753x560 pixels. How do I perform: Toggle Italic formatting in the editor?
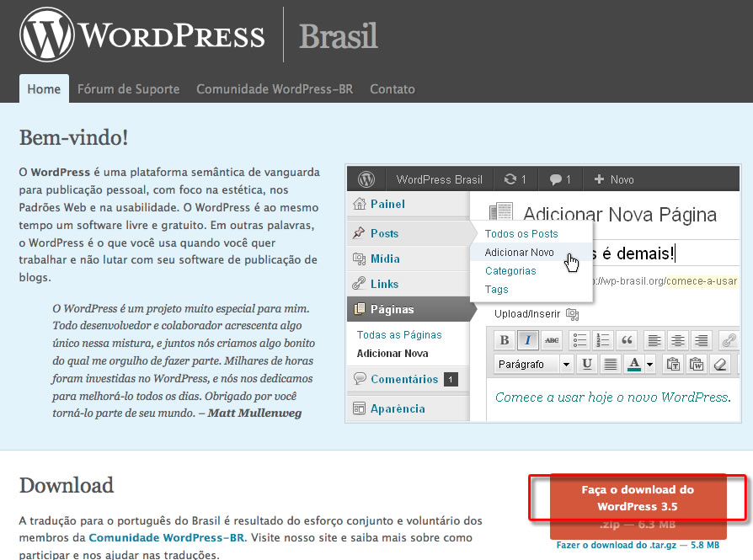(x=527, y=340)
